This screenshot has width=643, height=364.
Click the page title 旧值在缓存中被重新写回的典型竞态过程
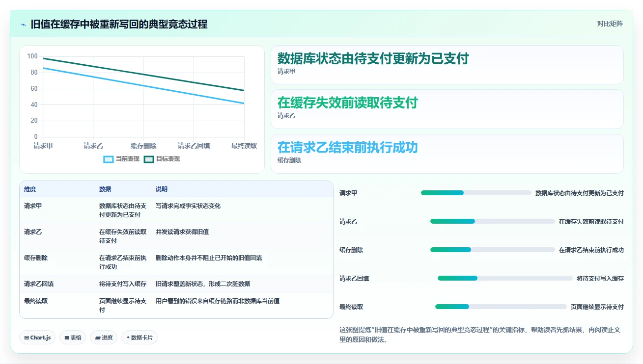pyautogui.click(x=119, y=25)
